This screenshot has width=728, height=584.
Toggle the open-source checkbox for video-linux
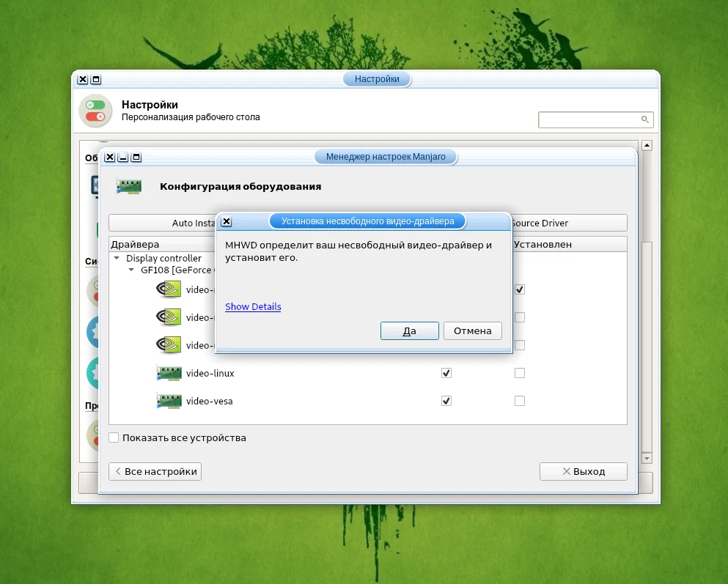pos(446,373)
